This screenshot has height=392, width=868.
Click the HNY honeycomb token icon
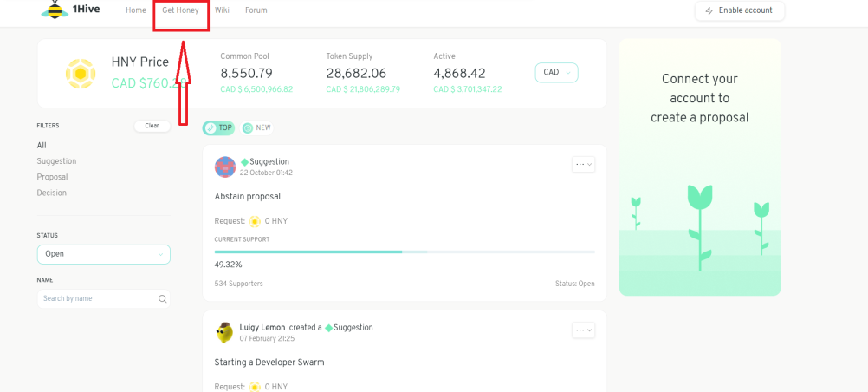[81, 74]
